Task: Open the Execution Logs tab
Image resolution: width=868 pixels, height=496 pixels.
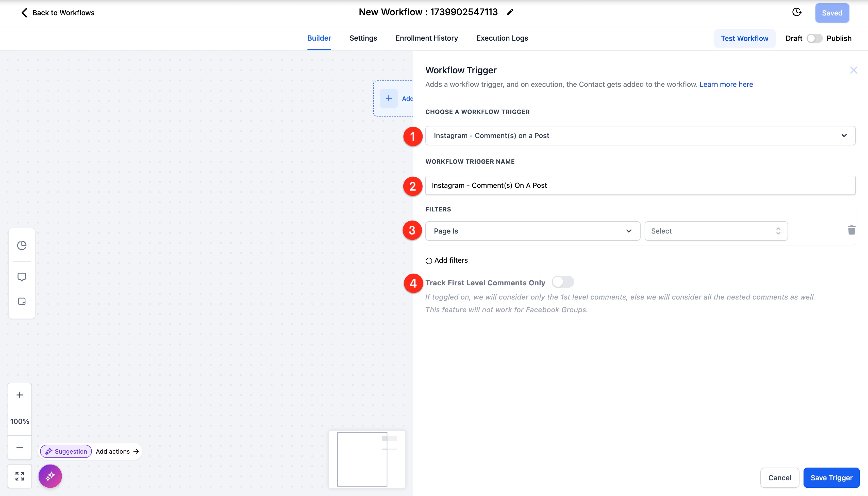Action: point(502,38)
